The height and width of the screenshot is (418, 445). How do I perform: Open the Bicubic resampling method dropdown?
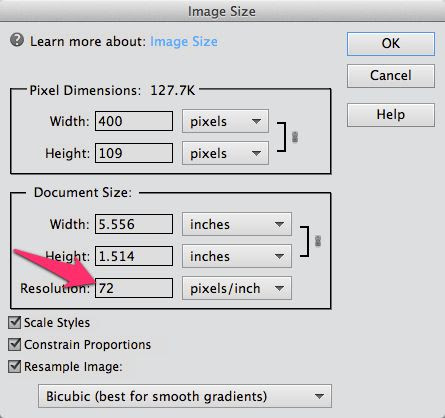tap(185, 396)
